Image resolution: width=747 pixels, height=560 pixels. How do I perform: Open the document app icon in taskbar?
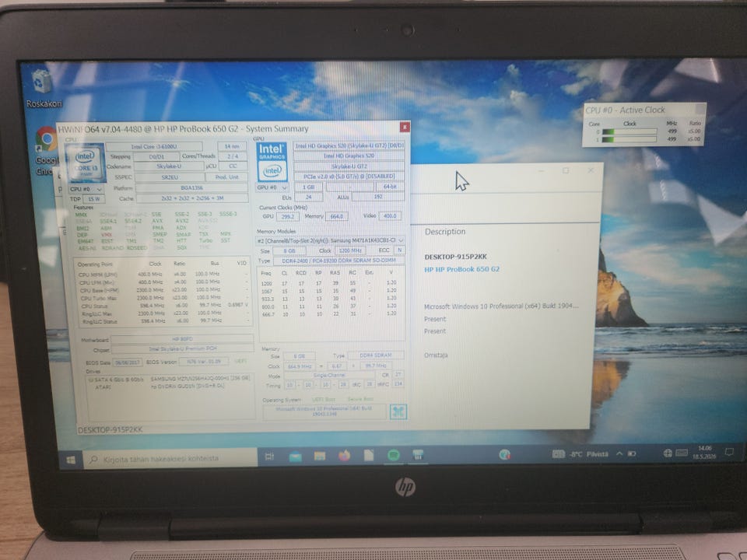(x=369, y=455)
